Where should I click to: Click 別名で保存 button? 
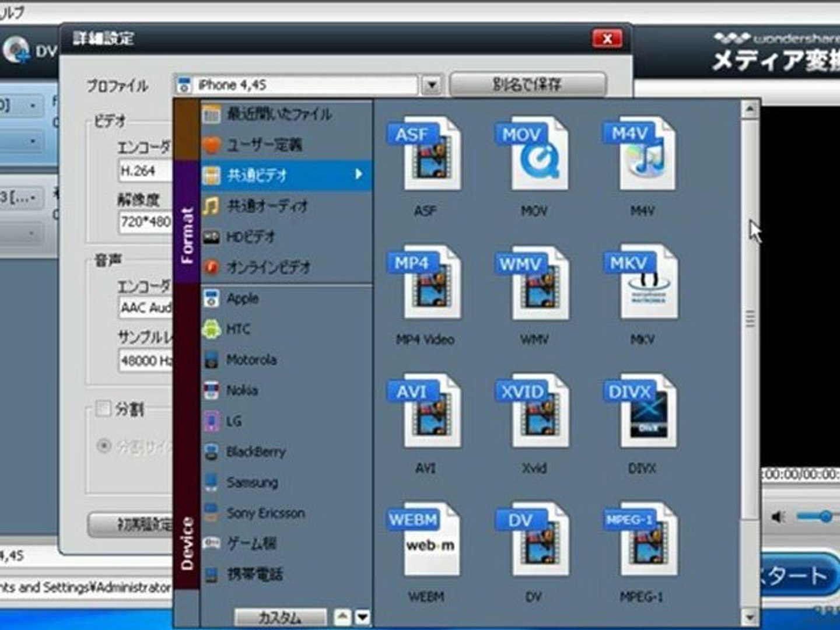point(527,85)
